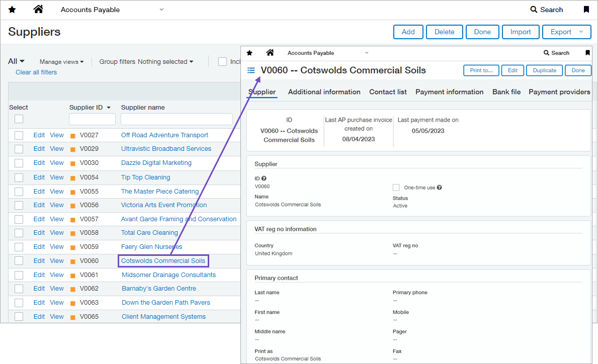Go to home via main house icon

pos(38,9)
